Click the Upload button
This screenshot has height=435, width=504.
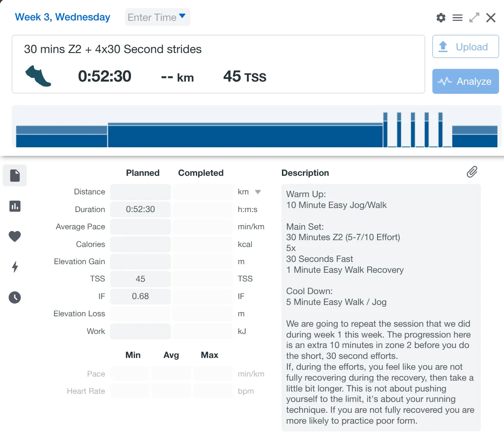point(465,47)
